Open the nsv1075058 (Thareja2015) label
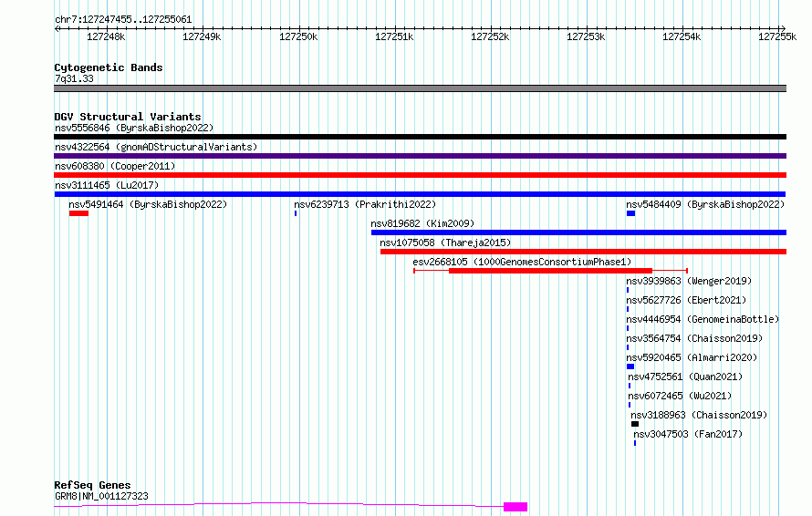The image size is (812, 516). pyautogui.click(x=445, y=243)
